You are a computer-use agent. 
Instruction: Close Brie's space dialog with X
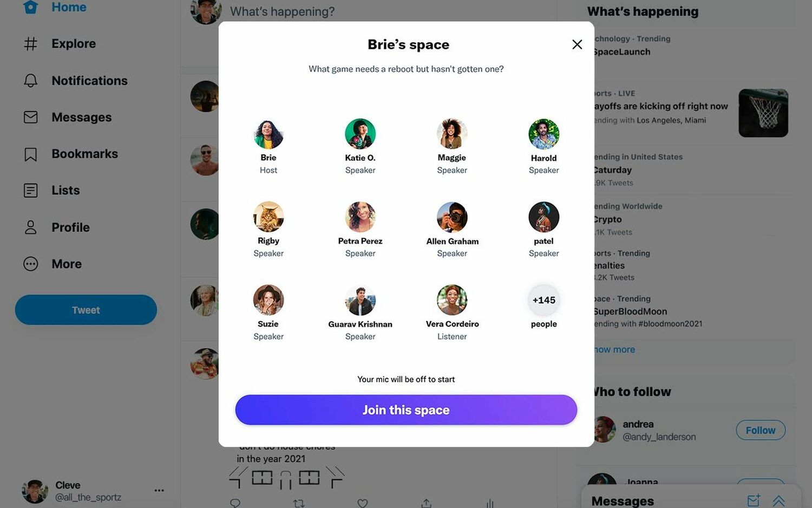click(577, 44)
